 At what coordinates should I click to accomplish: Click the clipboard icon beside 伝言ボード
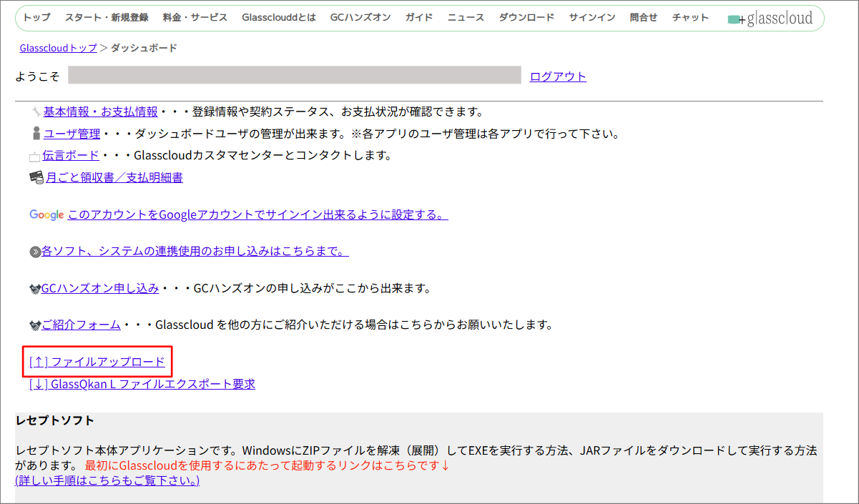point(36,155)
